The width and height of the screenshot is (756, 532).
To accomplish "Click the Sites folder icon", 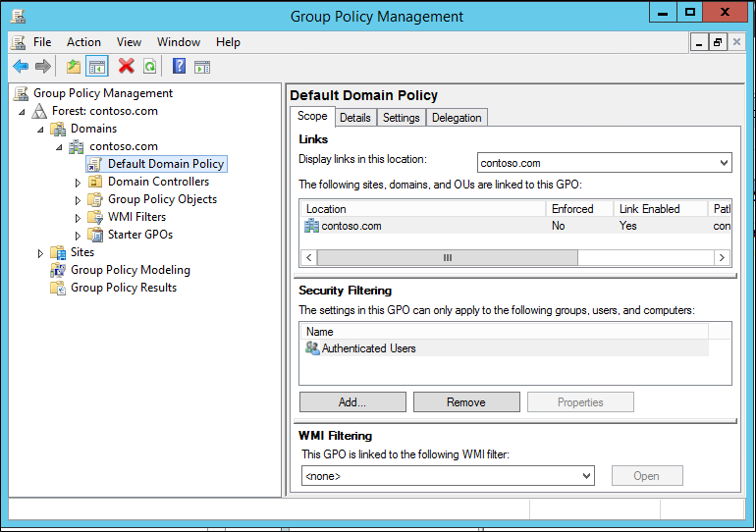I will [58, 252].
